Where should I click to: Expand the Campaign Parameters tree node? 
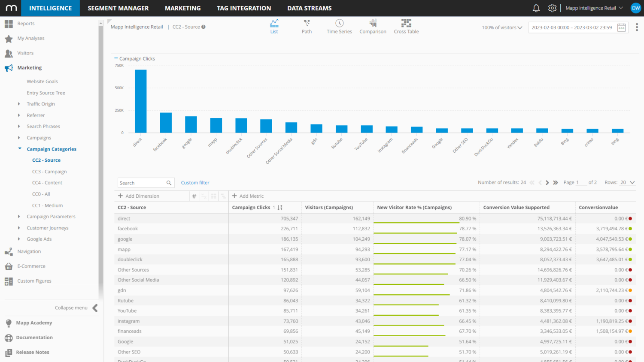[19, 216]
